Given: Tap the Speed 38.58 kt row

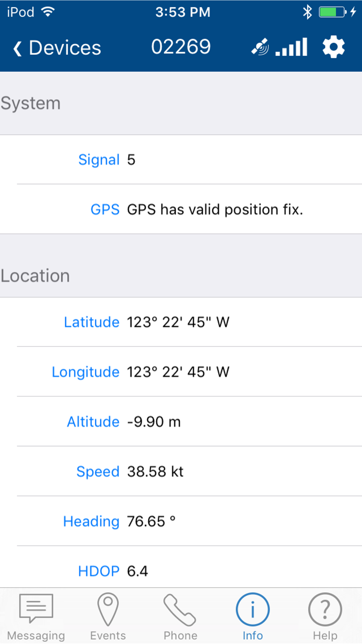Looking at the screenshot, I should tap(181, 471).
